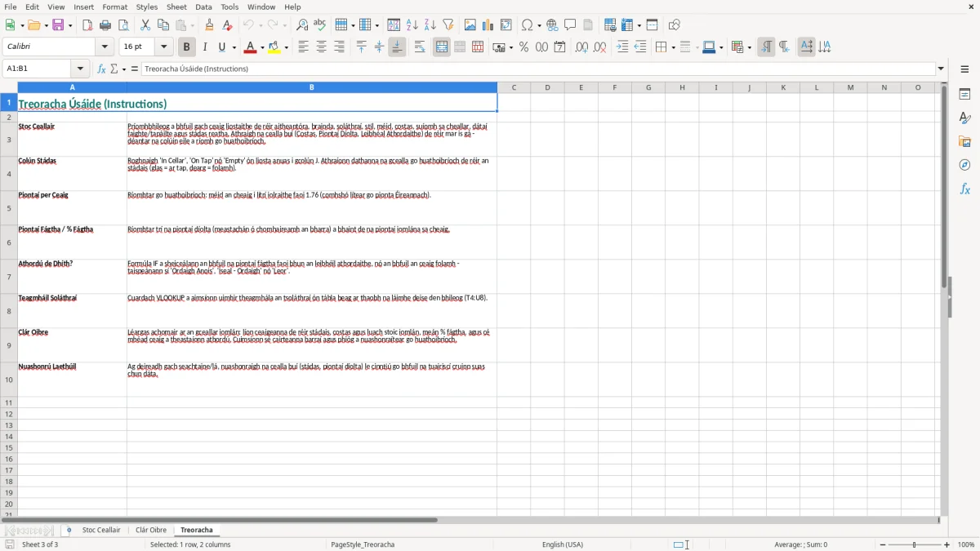980x551 pixels.
Task: Open Find and Replace
Action: click(301, 25)
